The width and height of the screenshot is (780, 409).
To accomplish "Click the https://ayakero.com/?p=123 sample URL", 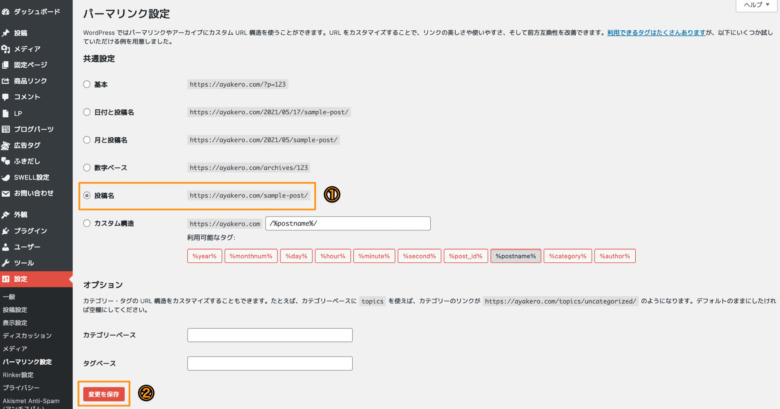I will 238,85.
